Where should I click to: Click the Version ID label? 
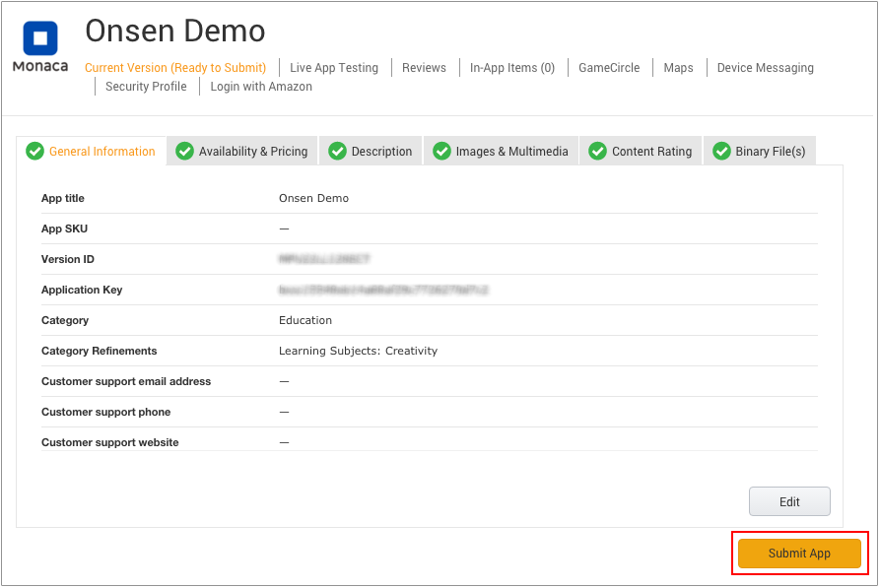(68, 259)
